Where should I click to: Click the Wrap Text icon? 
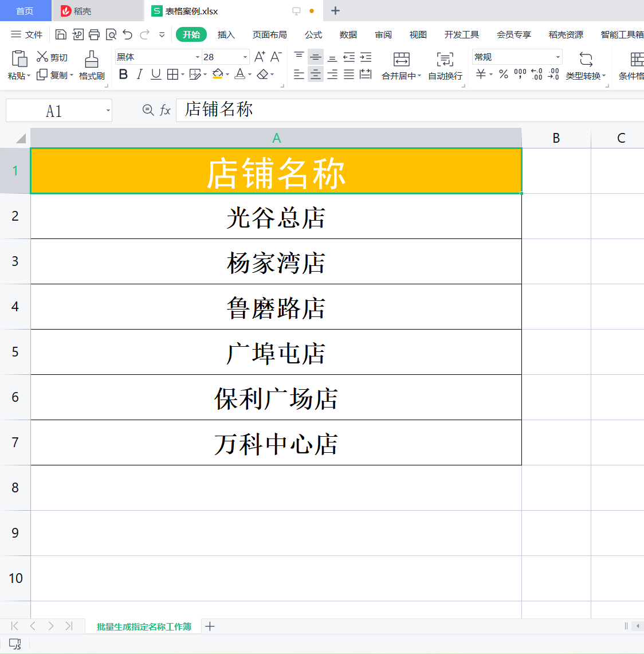click(445, 59)
